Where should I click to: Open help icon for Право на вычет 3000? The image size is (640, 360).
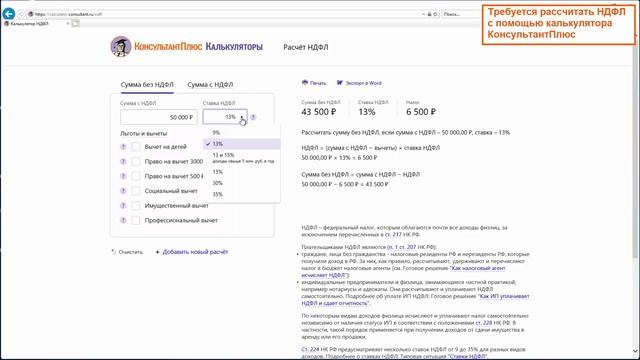click(123, 162)
